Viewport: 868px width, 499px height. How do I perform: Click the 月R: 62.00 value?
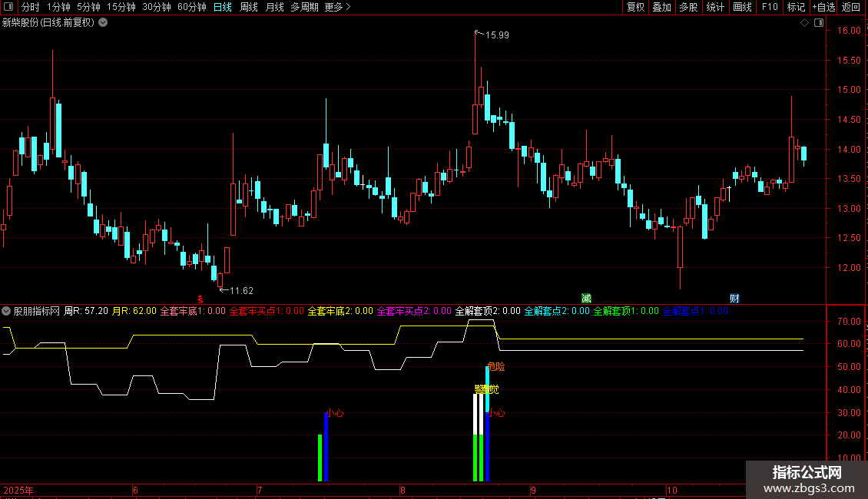click(134, 311)
